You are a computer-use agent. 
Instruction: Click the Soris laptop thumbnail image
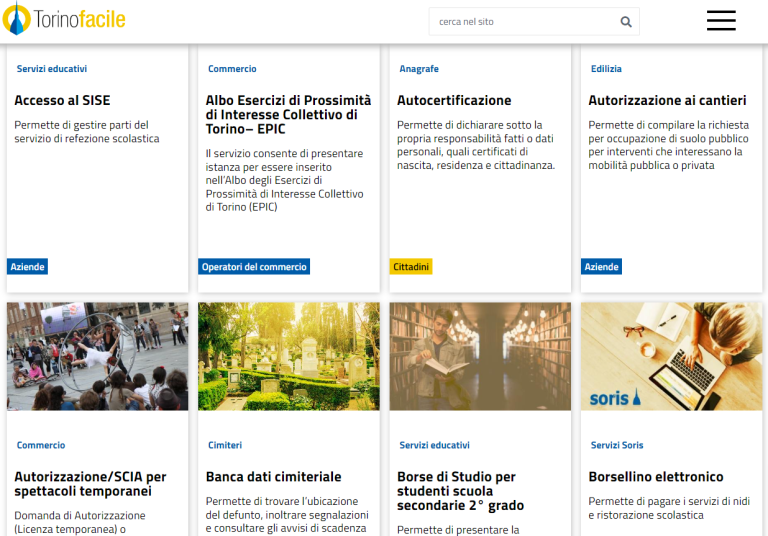pos(671,356)
